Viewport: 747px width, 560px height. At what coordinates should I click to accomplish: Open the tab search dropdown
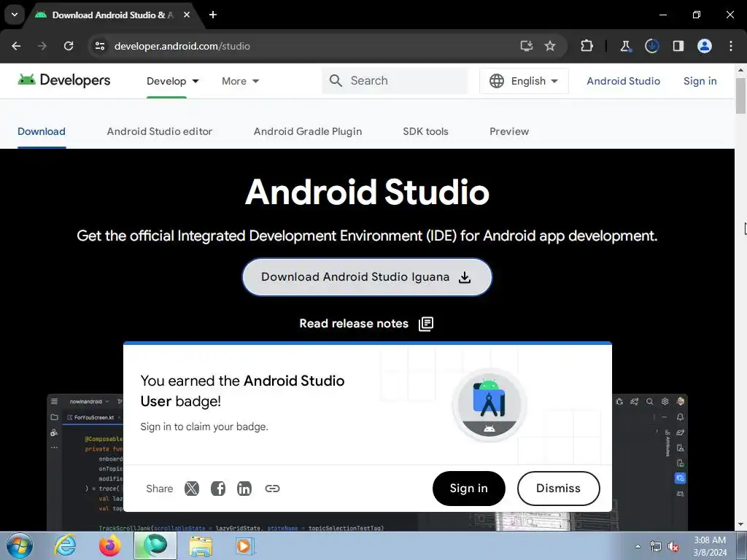(x=15, y=15)
